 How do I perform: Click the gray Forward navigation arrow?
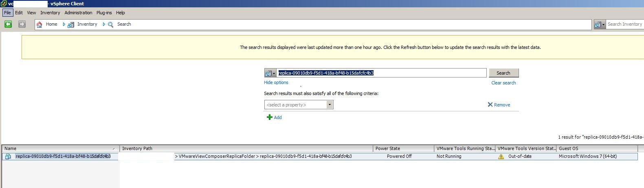tap(22, 24)
